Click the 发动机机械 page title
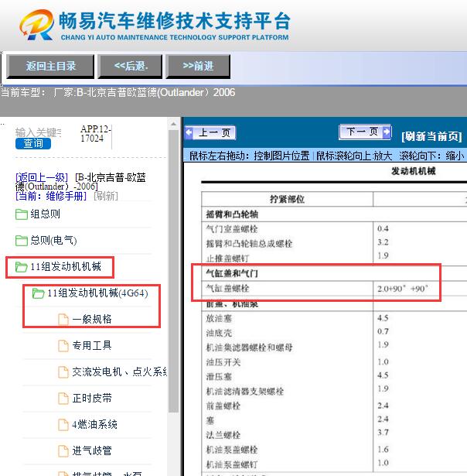Viewport: 467px width, 476px height. [414, 171]
